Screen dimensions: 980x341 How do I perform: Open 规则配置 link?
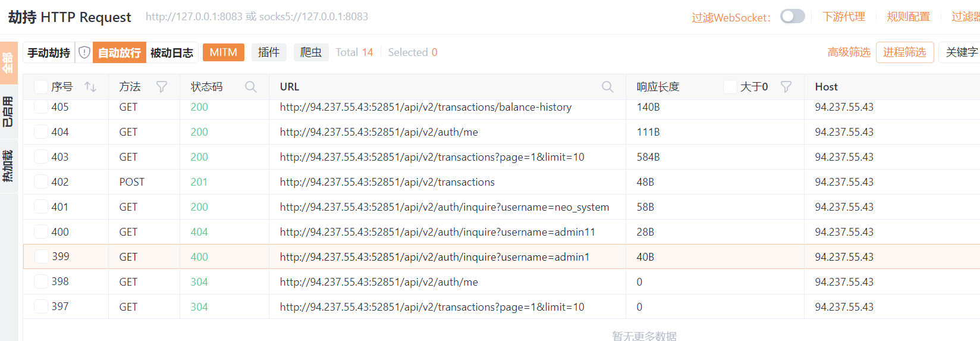[908, 17]
